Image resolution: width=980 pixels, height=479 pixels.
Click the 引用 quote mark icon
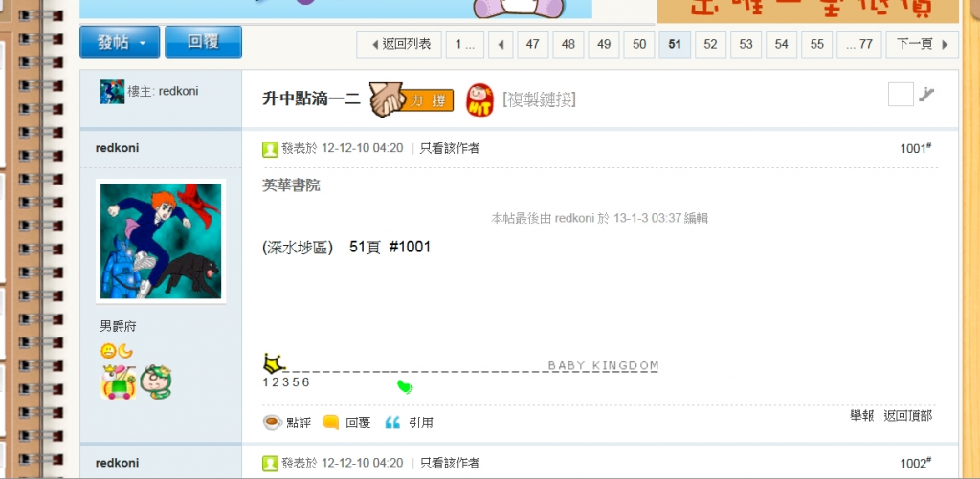click(x=392, y=423)
